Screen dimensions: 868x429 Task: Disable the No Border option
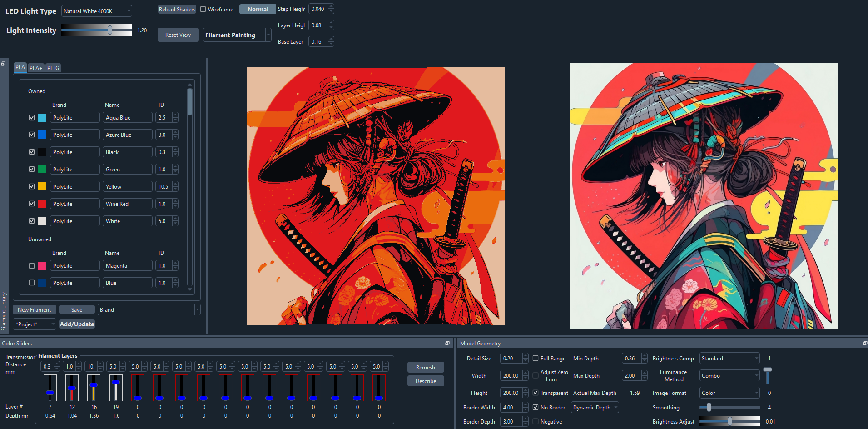536,407
